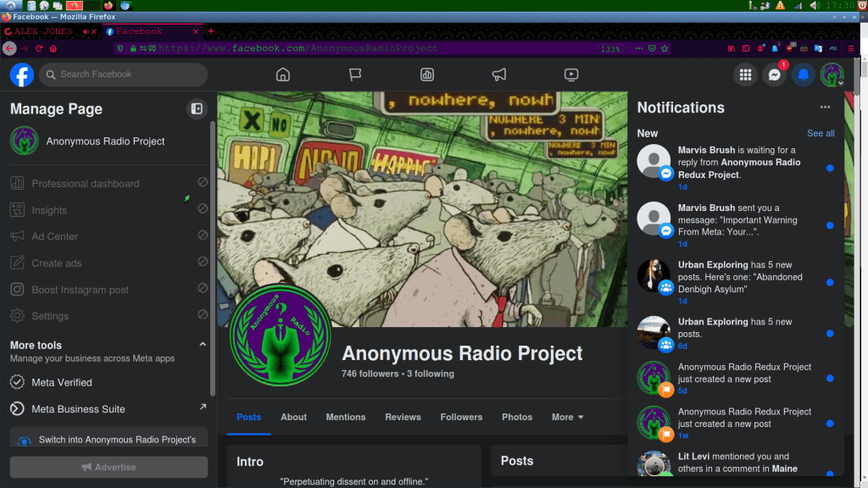Click the See all notifications link
Screen dimensions: 868x488
pyautogui.click(x=821, y=133)
